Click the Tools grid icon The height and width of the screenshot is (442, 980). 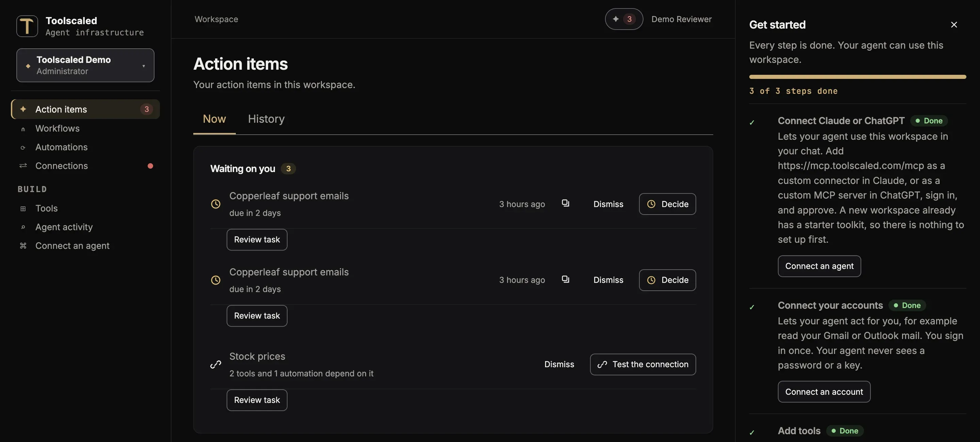[23, 208]
